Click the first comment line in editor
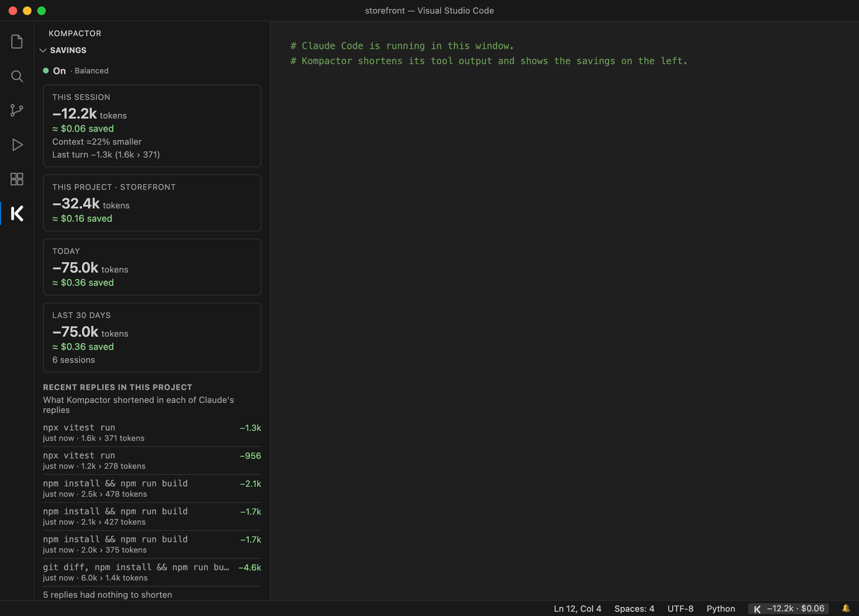This screenshot has width=859, height=616. tap(402, 46)
